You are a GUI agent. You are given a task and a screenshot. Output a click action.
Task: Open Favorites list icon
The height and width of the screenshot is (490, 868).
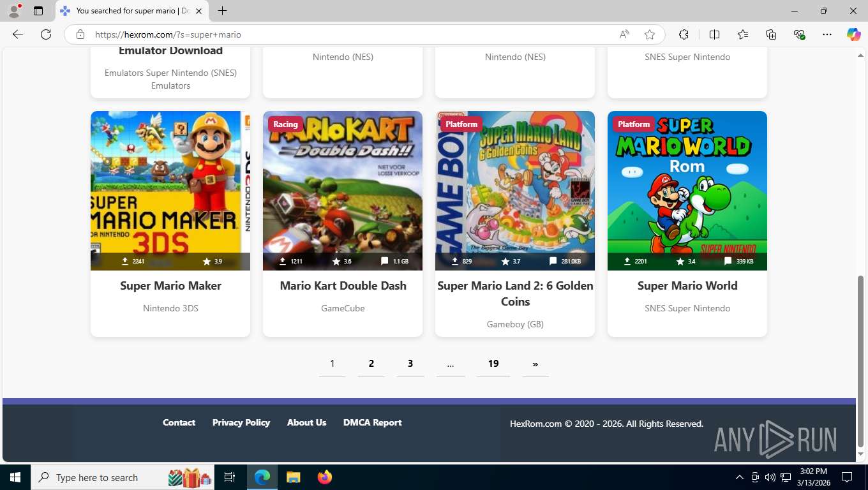(743, 34)
